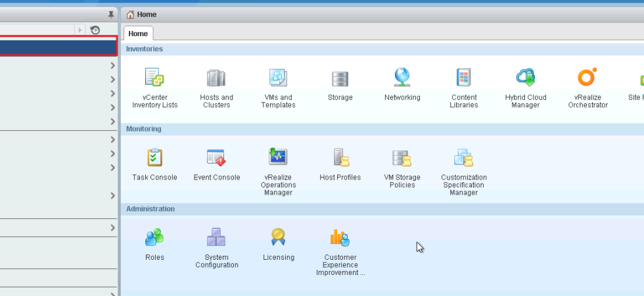Open Customer Experience Improvement Program

tap(340, 252)
